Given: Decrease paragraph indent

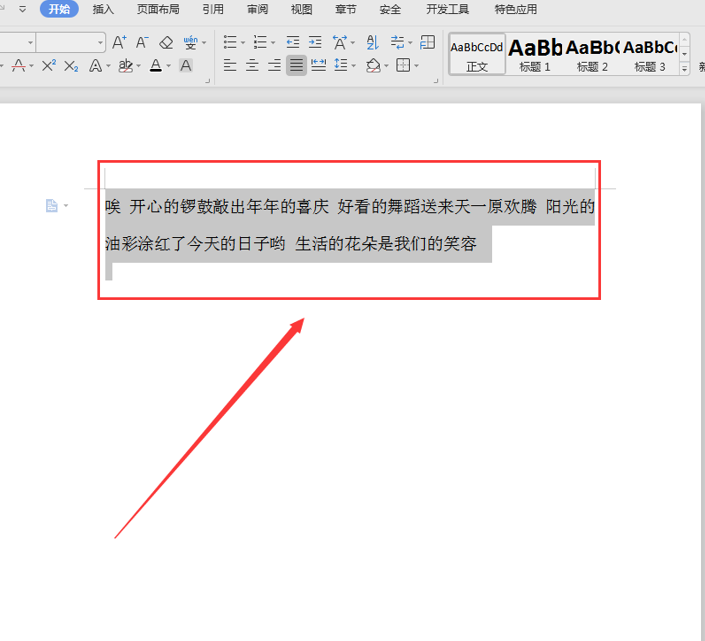Looking at the screenshot, I should coord(293,43).
